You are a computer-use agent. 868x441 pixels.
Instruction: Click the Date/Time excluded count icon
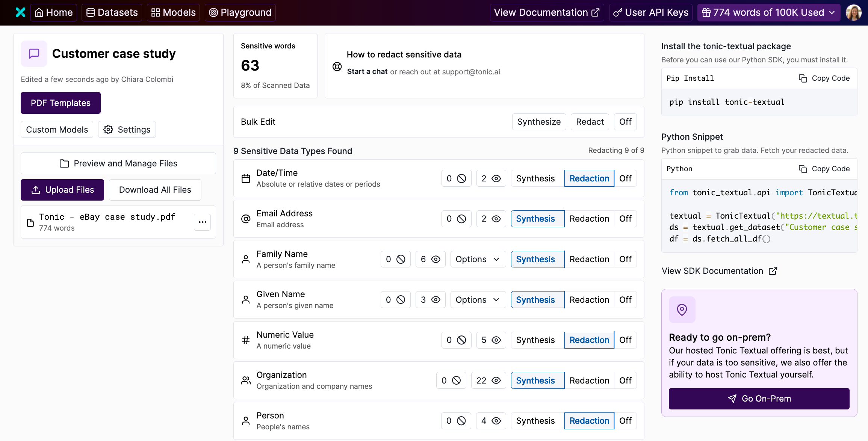461,178
